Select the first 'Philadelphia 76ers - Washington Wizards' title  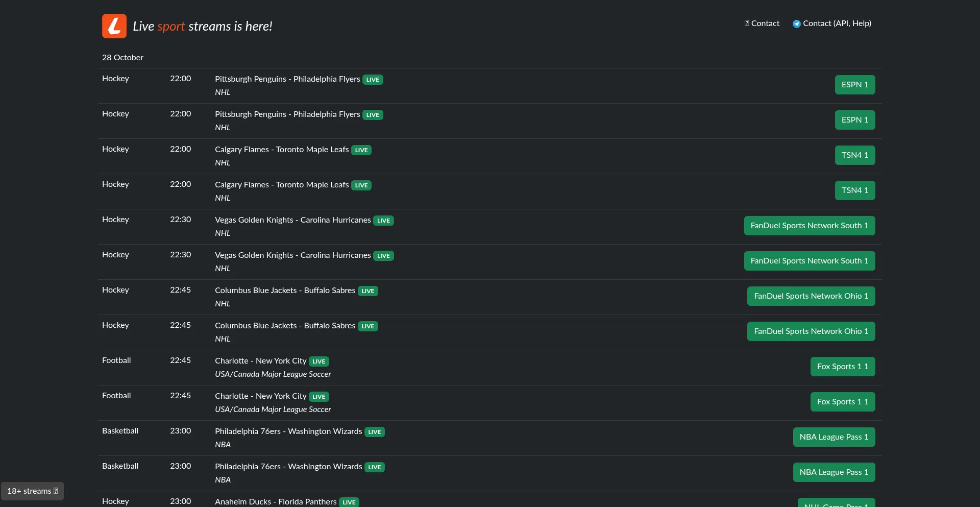(288, 431)
